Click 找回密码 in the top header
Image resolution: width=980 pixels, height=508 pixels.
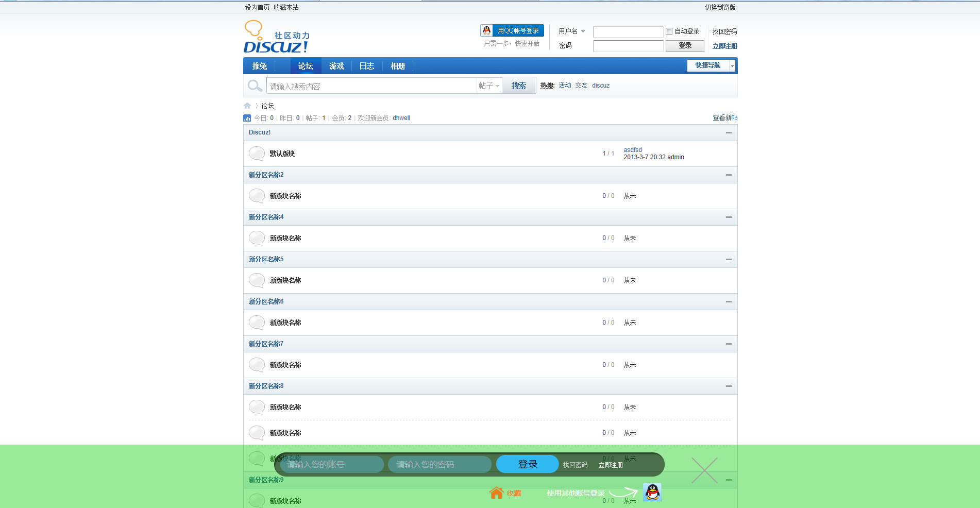tap(724, 31)
